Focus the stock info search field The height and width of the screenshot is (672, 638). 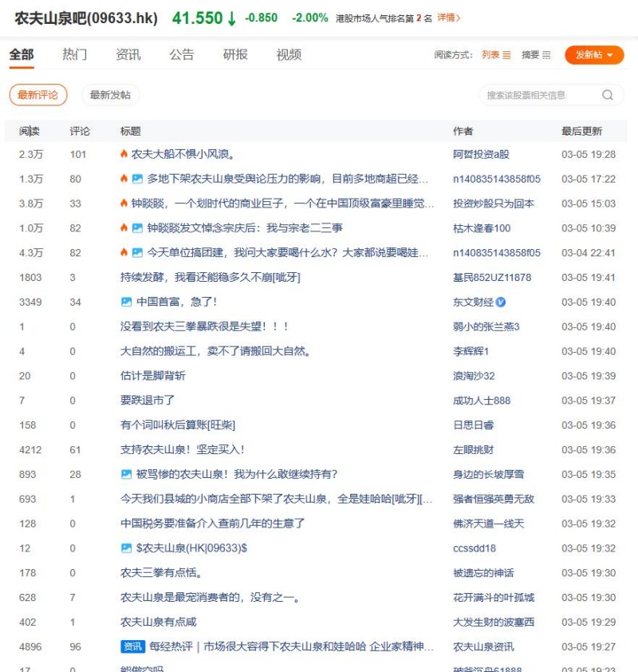[x=538, y=95]
